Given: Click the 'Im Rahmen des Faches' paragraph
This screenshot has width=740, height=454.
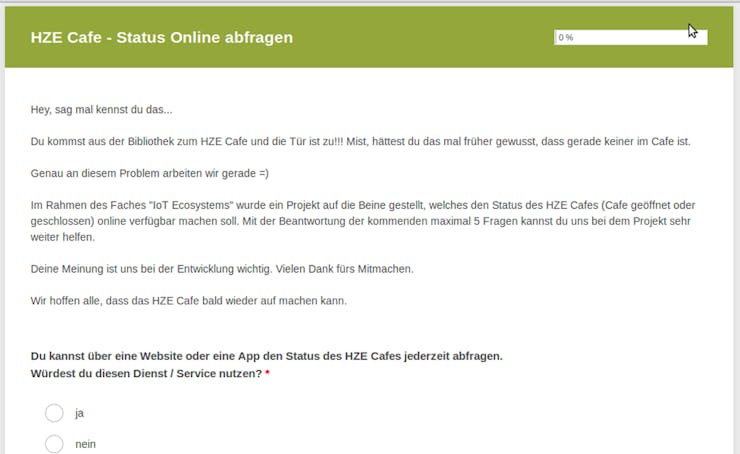Looking at the screenshot, I should click(362, 221).
